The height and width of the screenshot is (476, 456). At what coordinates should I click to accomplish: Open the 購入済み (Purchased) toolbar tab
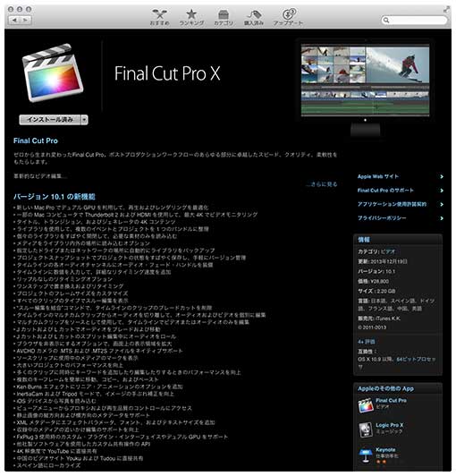point(254,17)
